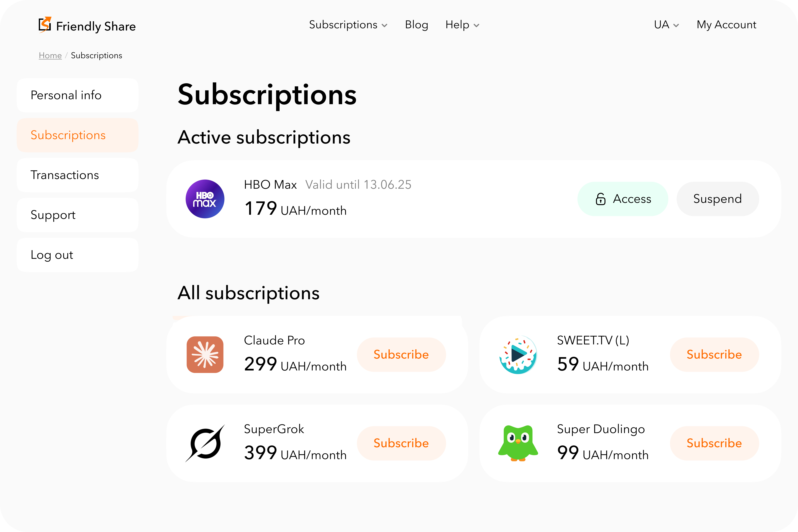Open the UA language selector

pyautogui.click(x=666, y=25)
